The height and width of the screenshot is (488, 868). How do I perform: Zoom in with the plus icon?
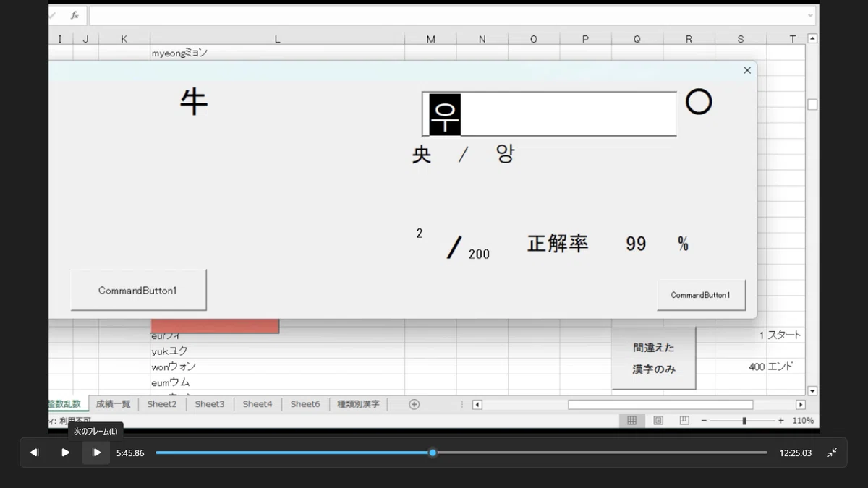click(781, 420)
